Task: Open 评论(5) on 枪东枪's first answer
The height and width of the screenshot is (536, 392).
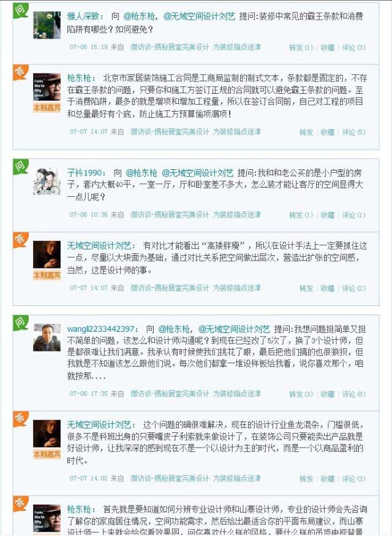Action: pyautogui.click(x=354, y=132)
